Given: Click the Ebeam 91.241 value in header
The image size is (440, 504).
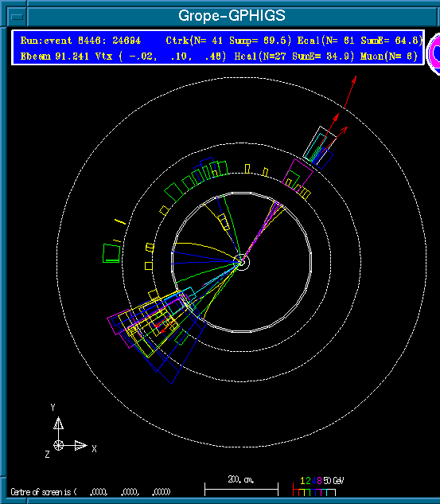Looking at the screenshot, I should click(55, 57).
